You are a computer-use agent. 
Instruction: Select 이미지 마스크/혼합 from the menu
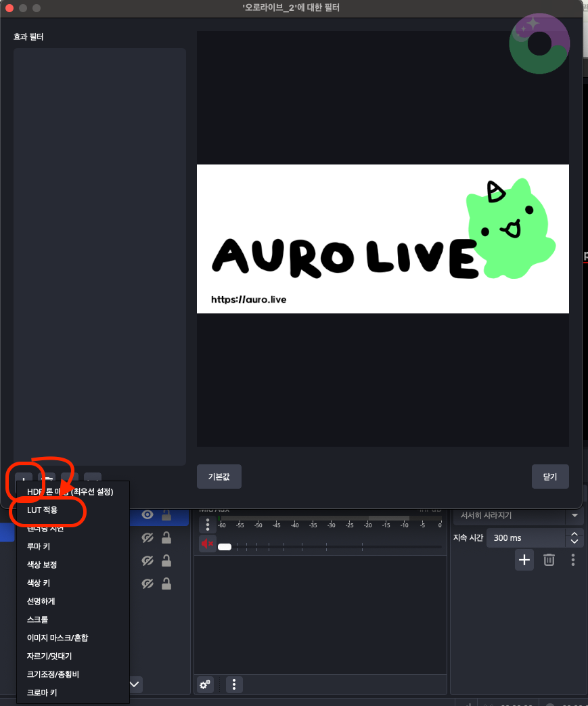coord(58,638)
